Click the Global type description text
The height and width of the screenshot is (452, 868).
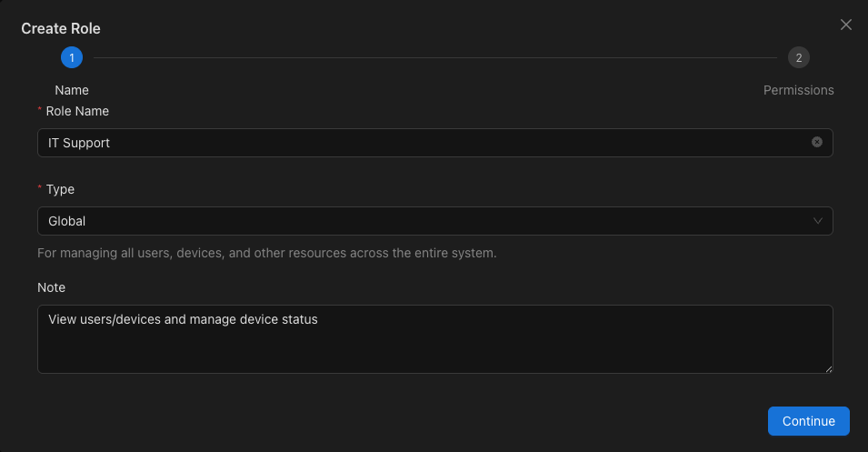click(267, 253)
